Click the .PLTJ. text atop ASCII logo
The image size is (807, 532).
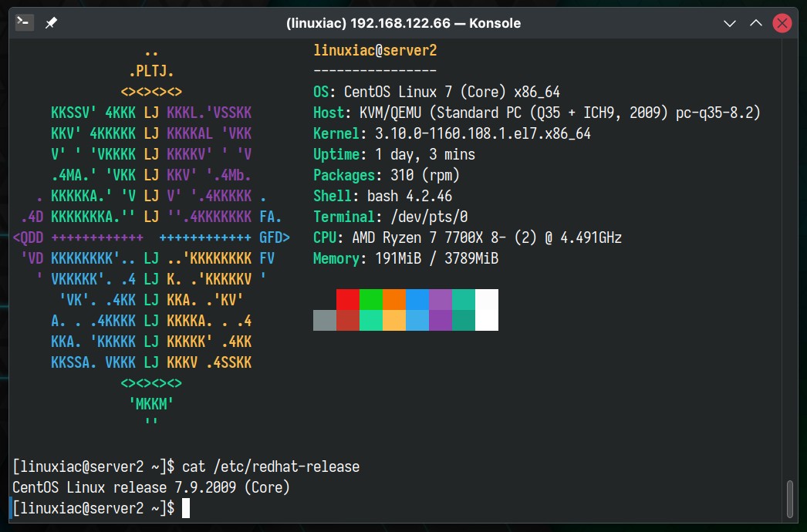[151, 71]
